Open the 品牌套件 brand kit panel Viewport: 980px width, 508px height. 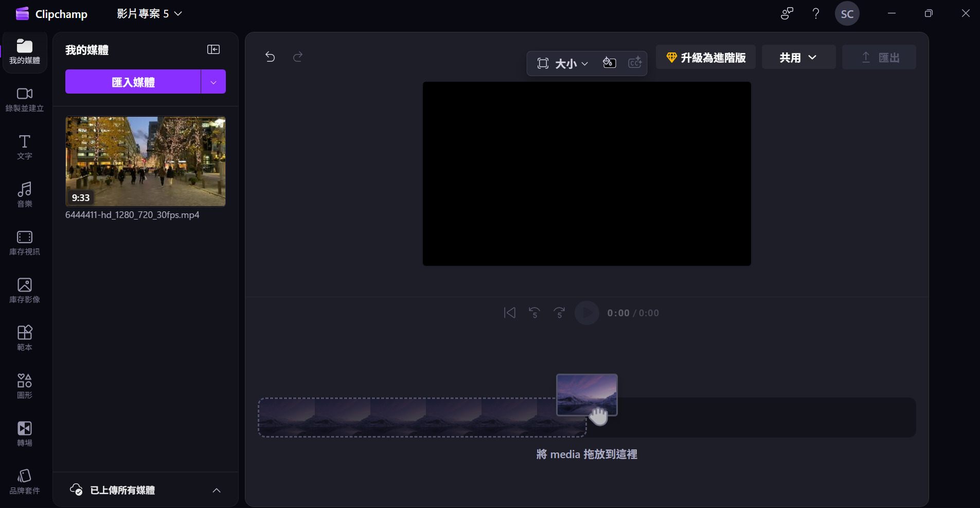point(24,481)
